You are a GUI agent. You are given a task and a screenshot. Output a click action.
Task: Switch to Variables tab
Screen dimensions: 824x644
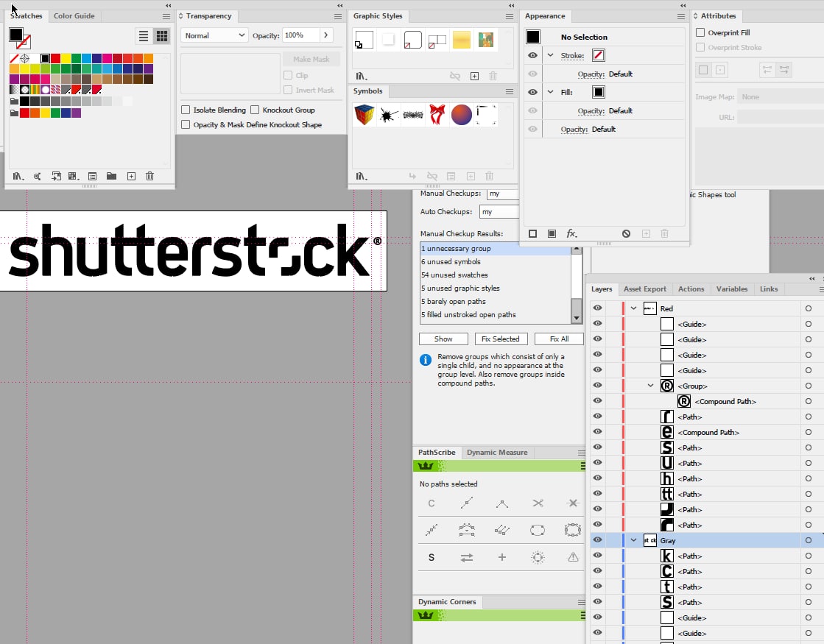pos(732,289)
